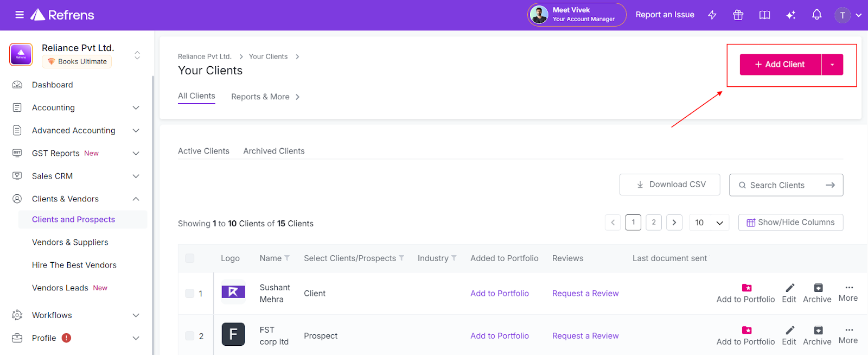Image resolution: width=868 pixels, height=355 pixels.
Task: Click the Sales CRM icon
Action: pyautogui.click(x=17, y=176)
